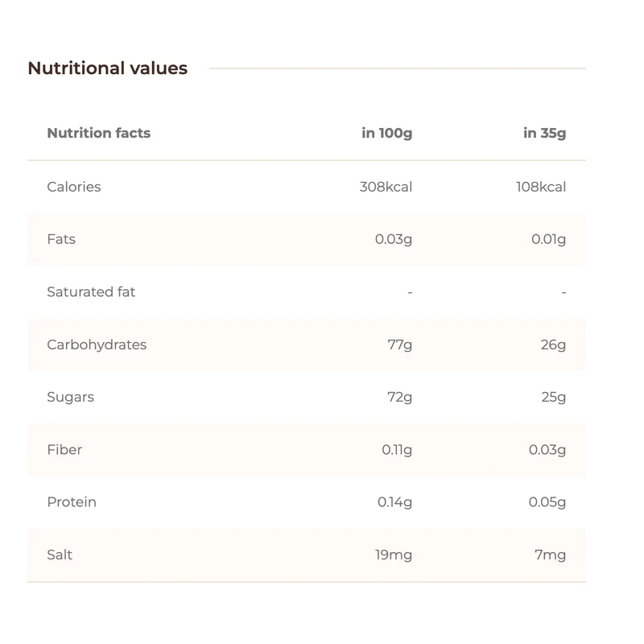
Task: Select the 0.11g fiber value
Action: pos(397,450)
